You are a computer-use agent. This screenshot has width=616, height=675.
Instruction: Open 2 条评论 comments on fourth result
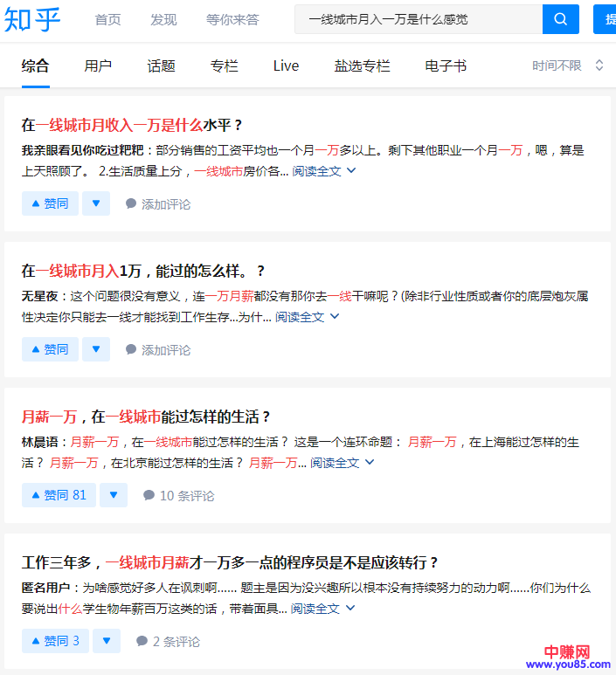(x=168, y=641)
